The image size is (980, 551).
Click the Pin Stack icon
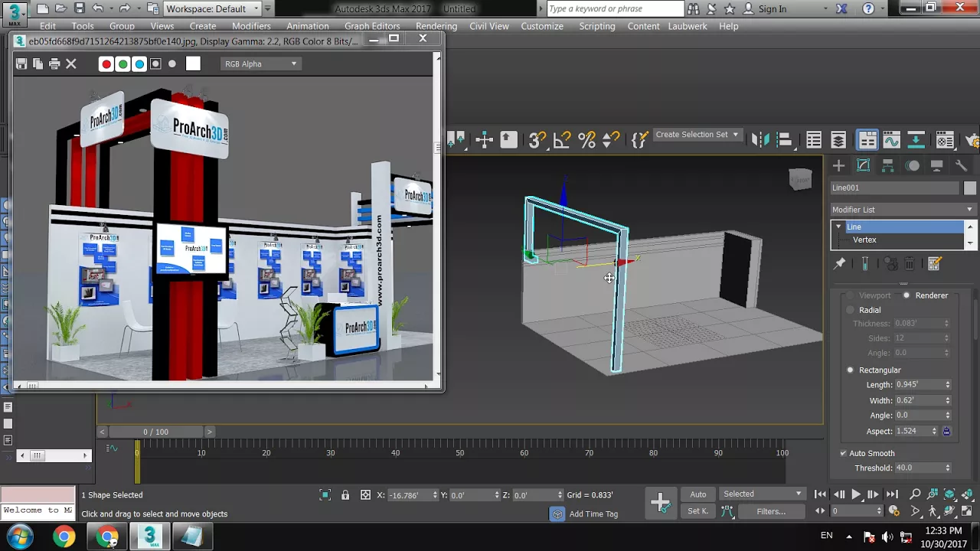[840, 264]
